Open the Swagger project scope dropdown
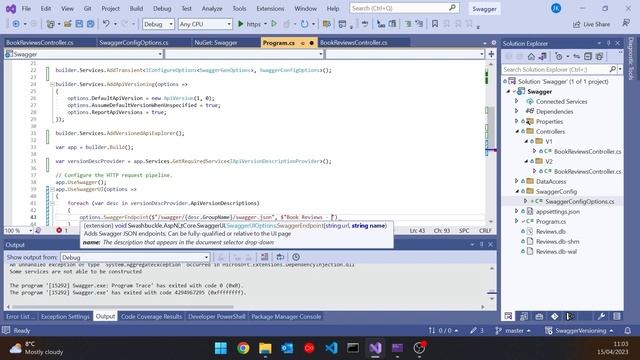This screenshot has height=360, width=640. pyautogui.click(x=84, y=54)
